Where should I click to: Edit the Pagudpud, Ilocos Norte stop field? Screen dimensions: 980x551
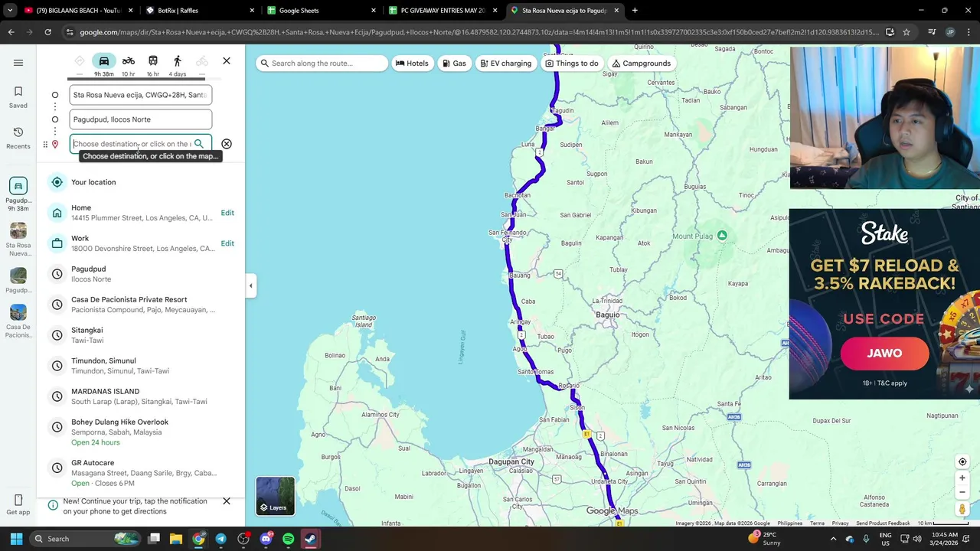pos(141,119)
